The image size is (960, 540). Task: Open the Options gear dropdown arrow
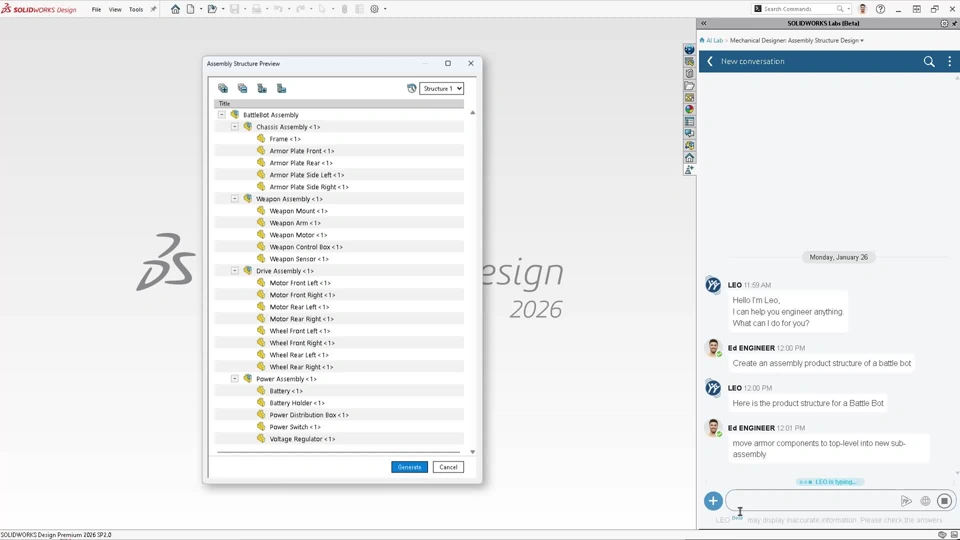[385, 9]
